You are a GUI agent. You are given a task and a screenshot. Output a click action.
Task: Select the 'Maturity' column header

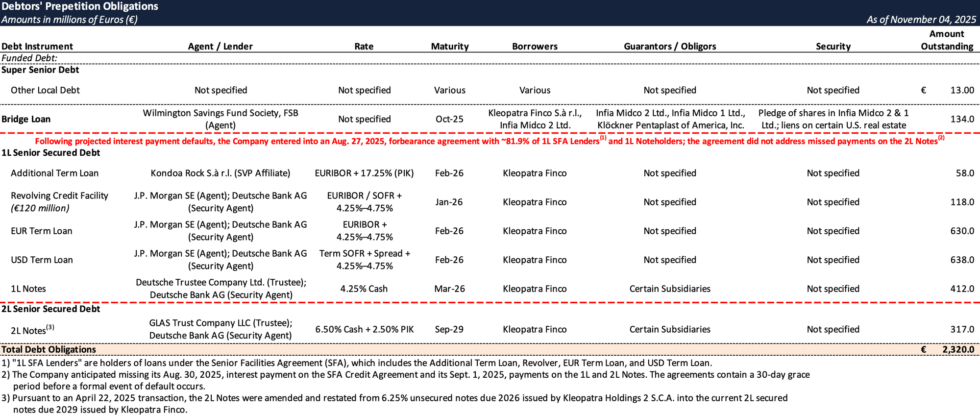(x=449, y=46)
